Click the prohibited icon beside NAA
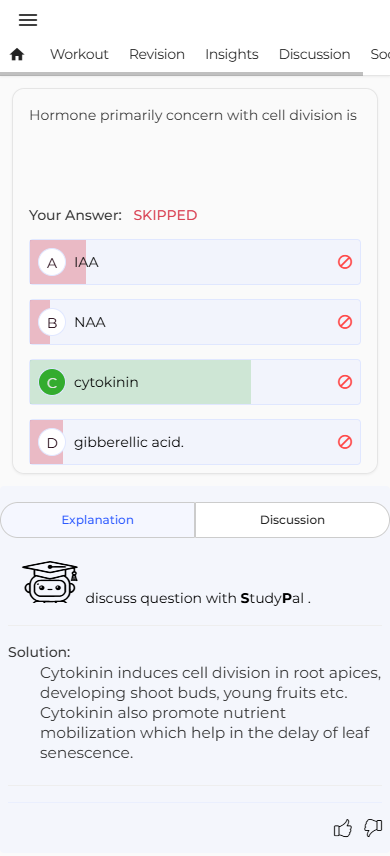The image size is (390, 856). [345, 322]
